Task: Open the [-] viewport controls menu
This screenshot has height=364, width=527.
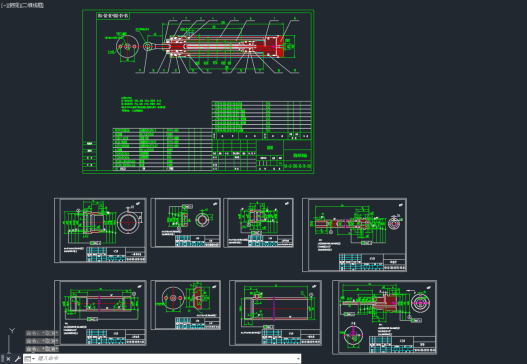Action: [3, 5]
